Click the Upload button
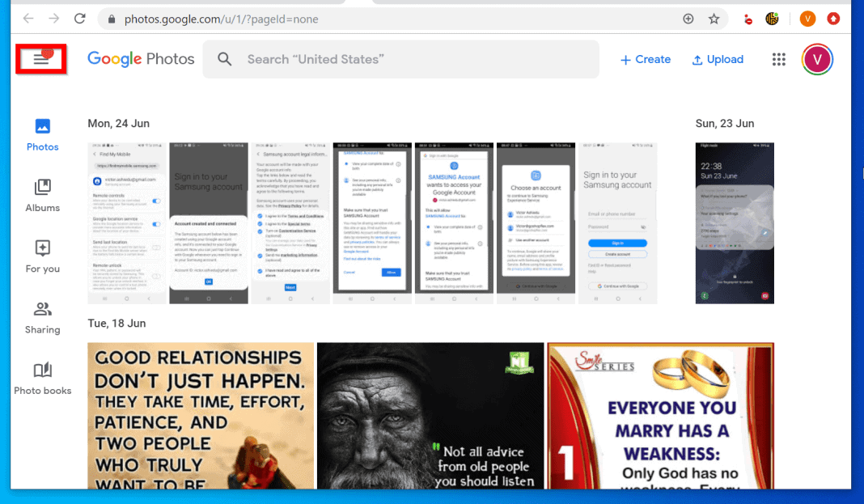Viewport: 864px width, 504px height. coord(717,59)
